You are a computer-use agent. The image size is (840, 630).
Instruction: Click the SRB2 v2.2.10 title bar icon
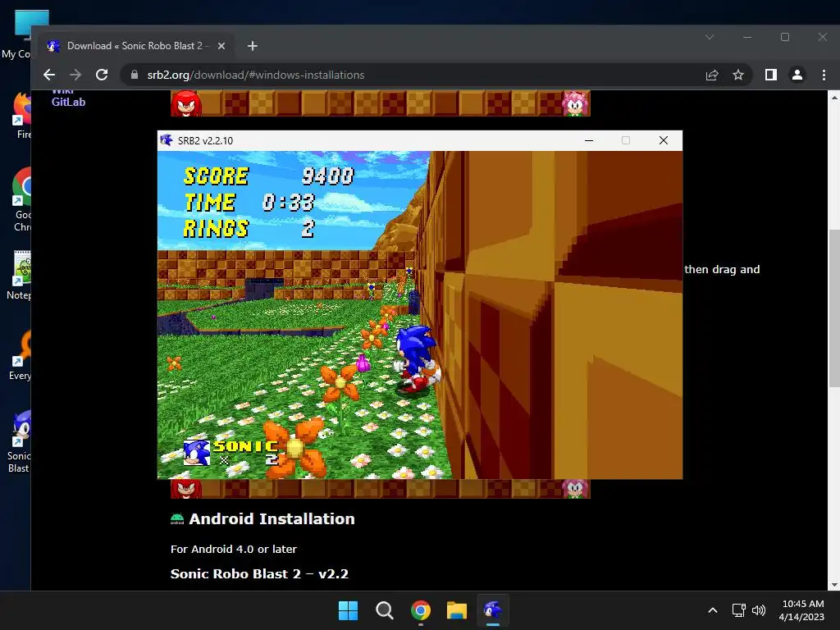[x=167, y=140]
